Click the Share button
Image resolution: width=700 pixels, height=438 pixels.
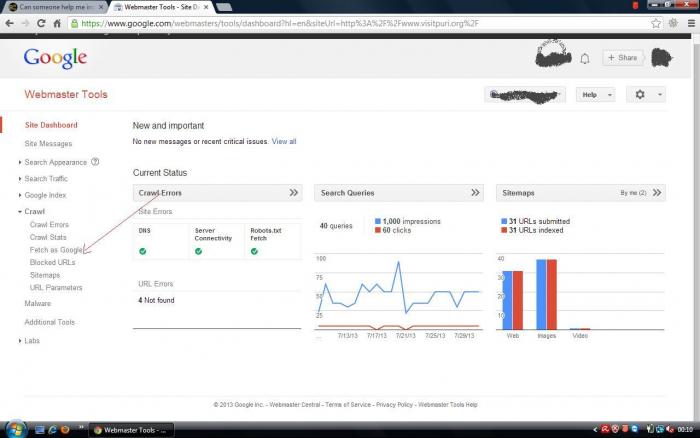(x=622, y=58)
